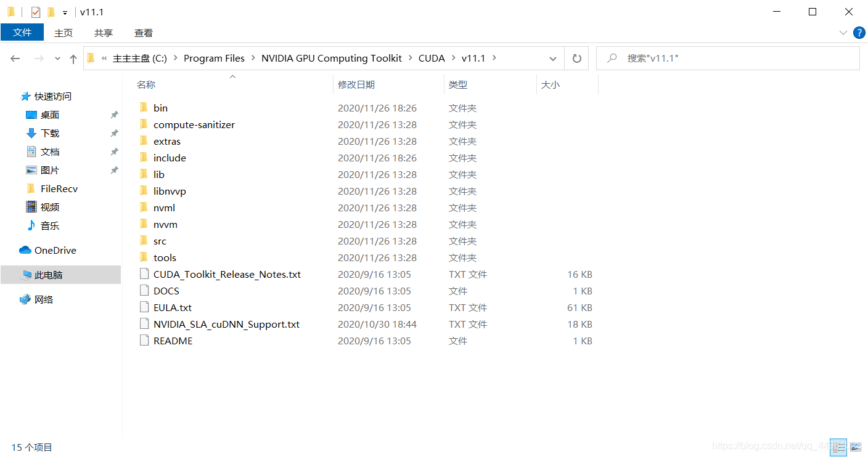
Task: Select the README file icon
Action: [x=144, y=341]
